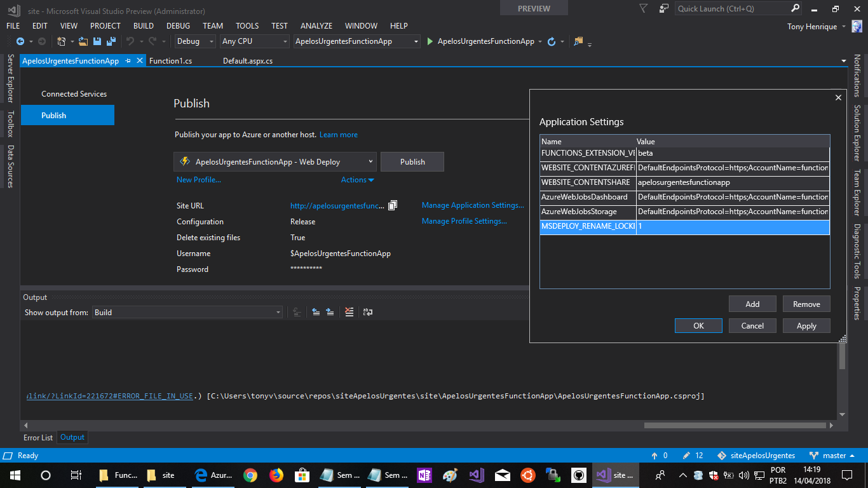Open Windows Action Center notifications
The image size is (868, 488).
point(846,475)
